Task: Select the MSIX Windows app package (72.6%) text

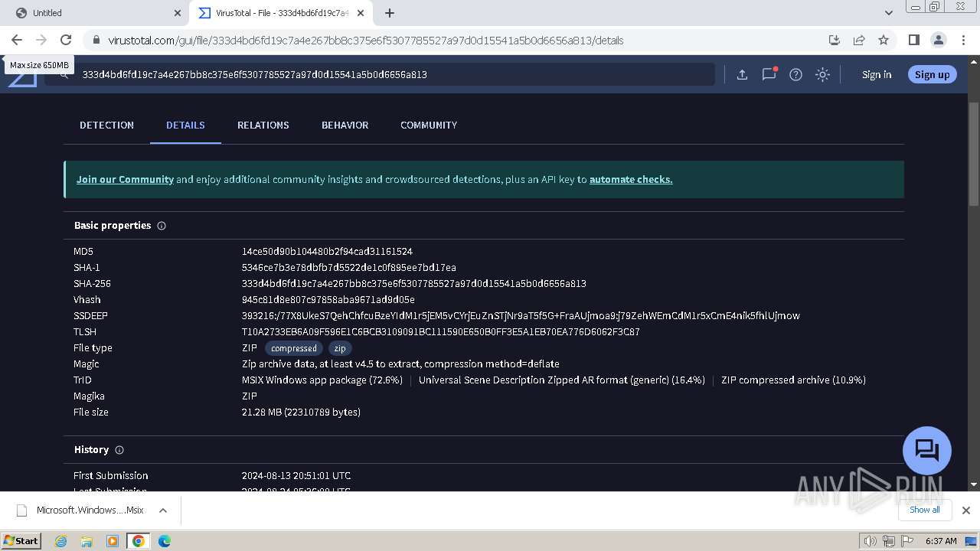Action: point(322,380)
